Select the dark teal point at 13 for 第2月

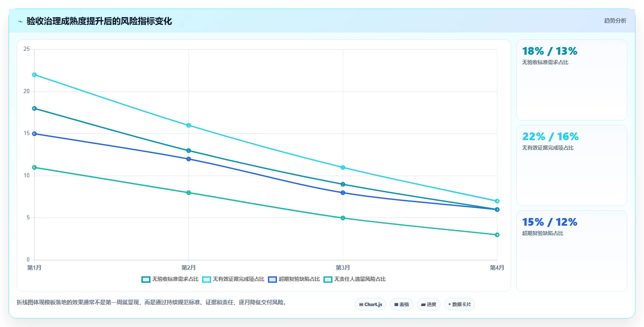188,150
